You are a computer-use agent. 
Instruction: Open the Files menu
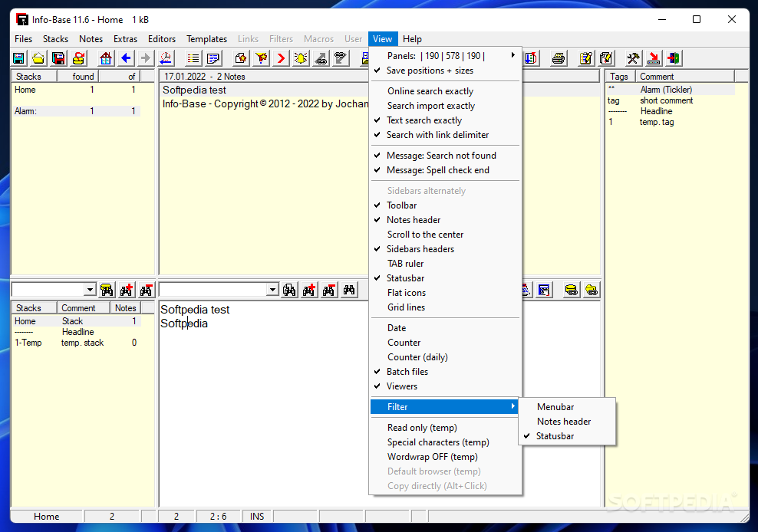(x=23, y=39)
